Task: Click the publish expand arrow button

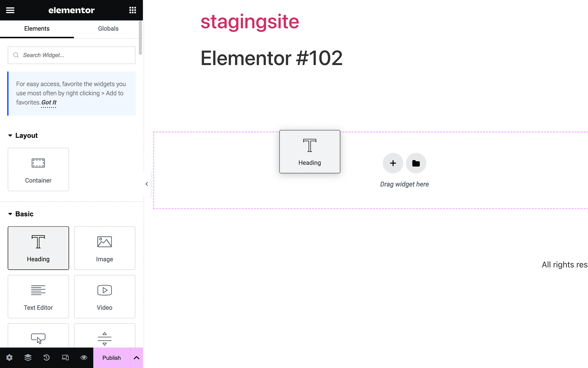Action: (x=136, y=357)
